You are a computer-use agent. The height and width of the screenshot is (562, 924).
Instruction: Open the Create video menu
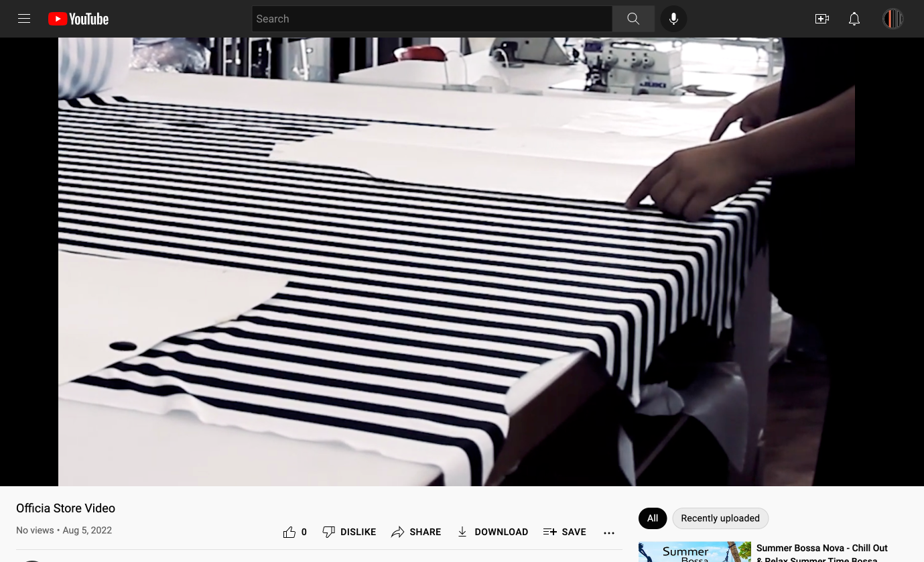click(822, 19)
